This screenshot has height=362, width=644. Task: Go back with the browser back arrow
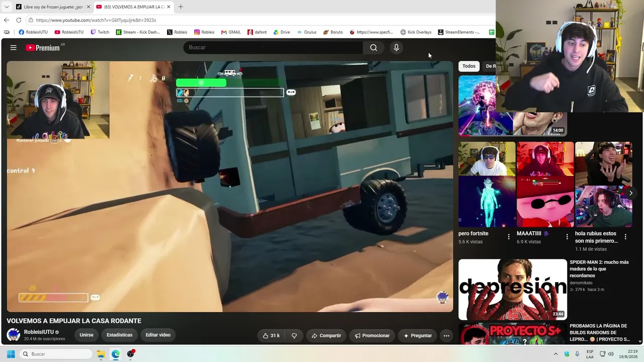tap(7, 20)
